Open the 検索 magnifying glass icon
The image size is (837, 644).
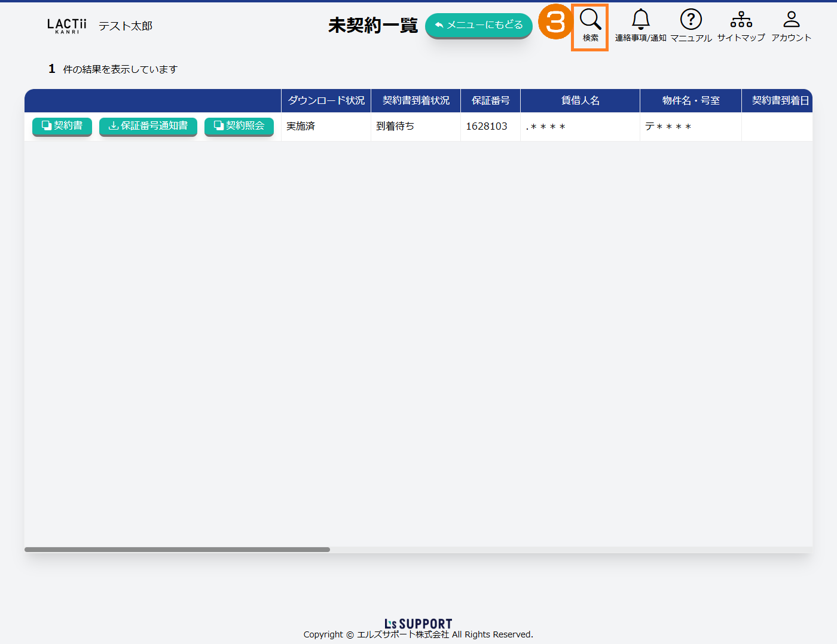click(590, 26)
